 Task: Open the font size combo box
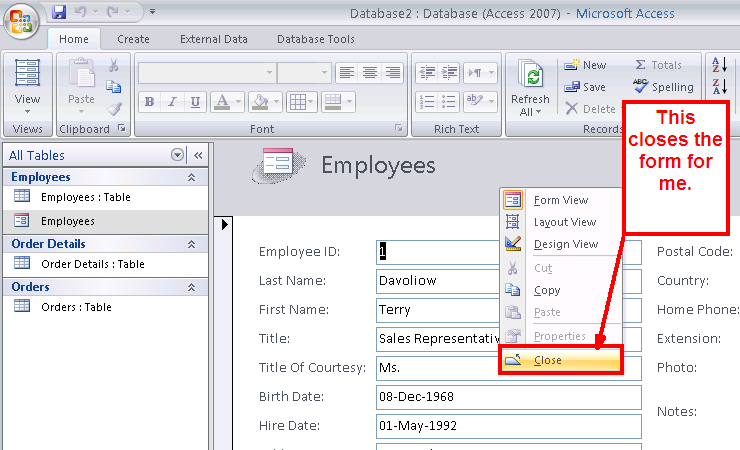(x=303, y=73)
